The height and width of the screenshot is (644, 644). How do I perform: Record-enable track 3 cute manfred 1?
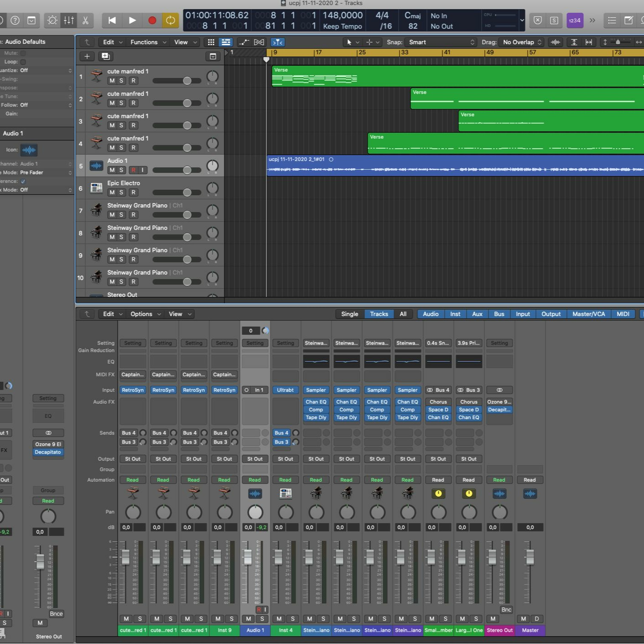pyautogui.click(x=133, y=125)
